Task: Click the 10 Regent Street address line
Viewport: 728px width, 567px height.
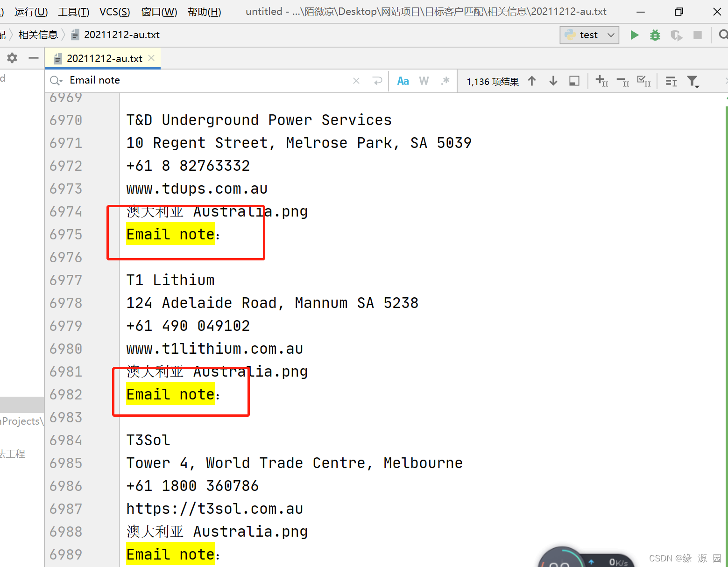Action: pyautogui.click(x=299, y=143)
